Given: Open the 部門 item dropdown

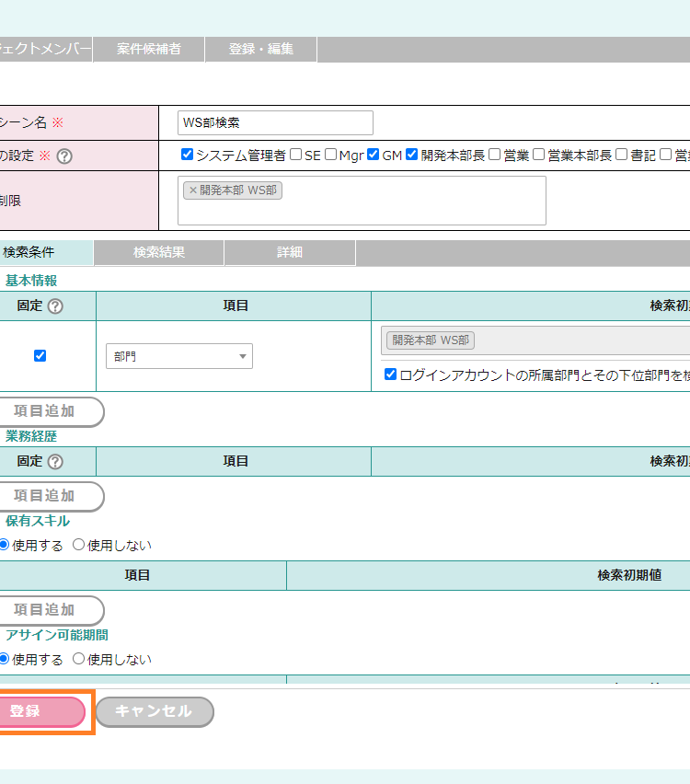Looking at the screenshot, I should [179, 356].
